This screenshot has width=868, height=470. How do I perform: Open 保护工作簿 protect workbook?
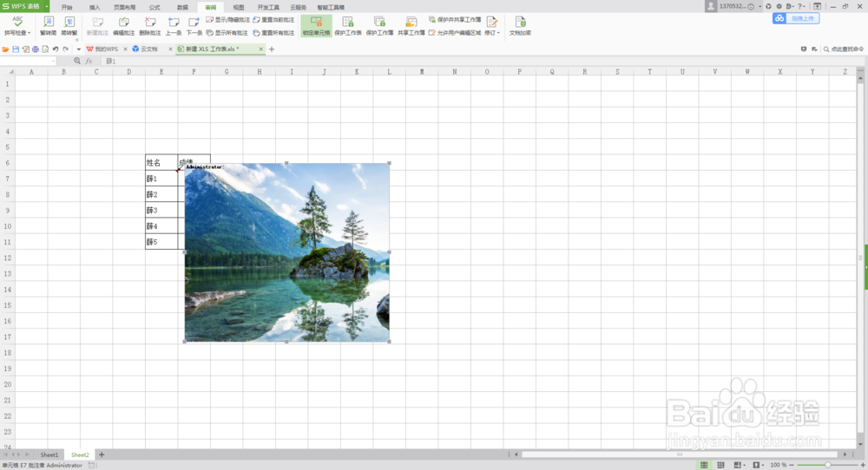(379, 26)
